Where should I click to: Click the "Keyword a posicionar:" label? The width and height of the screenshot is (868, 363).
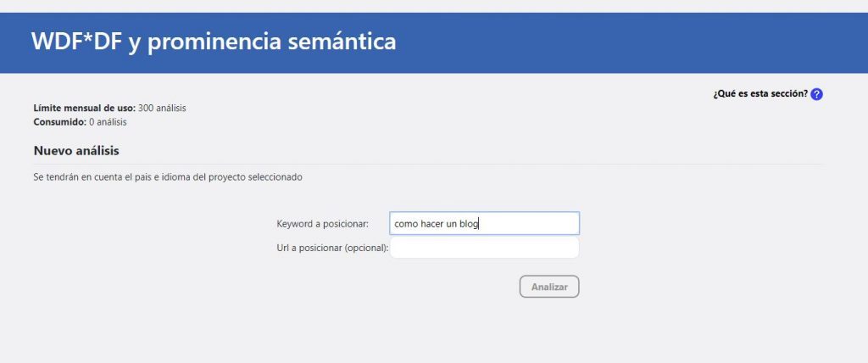322,224
